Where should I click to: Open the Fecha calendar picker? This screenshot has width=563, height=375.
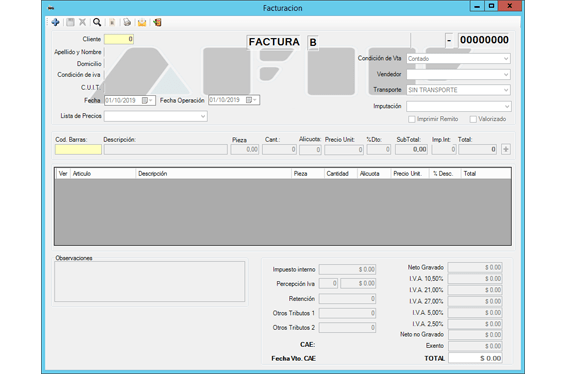coord(147,101)
